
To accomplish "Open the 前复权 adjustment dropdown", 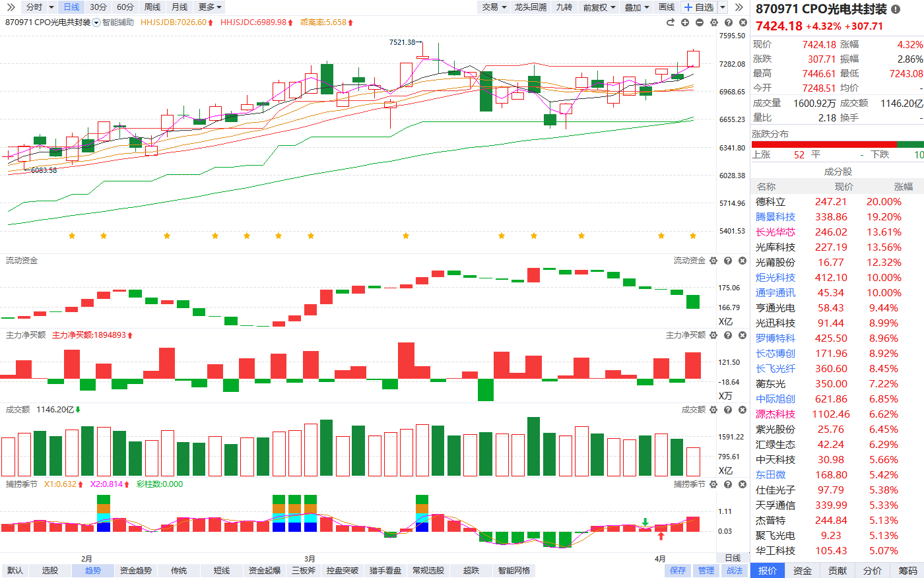I will pyautogui.click(x=599, y=7).
